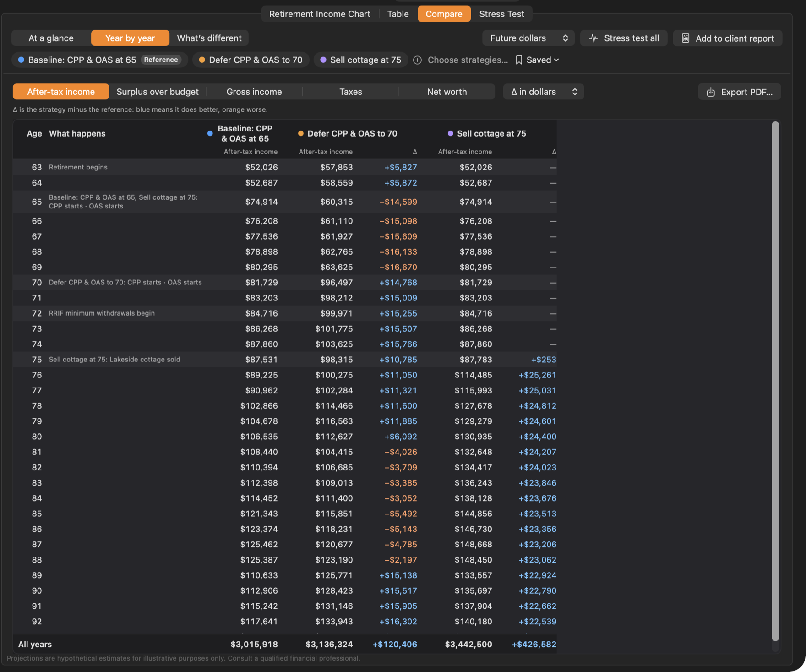The width and height of the screenshot is (806, 672).
Task: Click the plus icon beside Choose strategies
Action: (x=417, y=60)
